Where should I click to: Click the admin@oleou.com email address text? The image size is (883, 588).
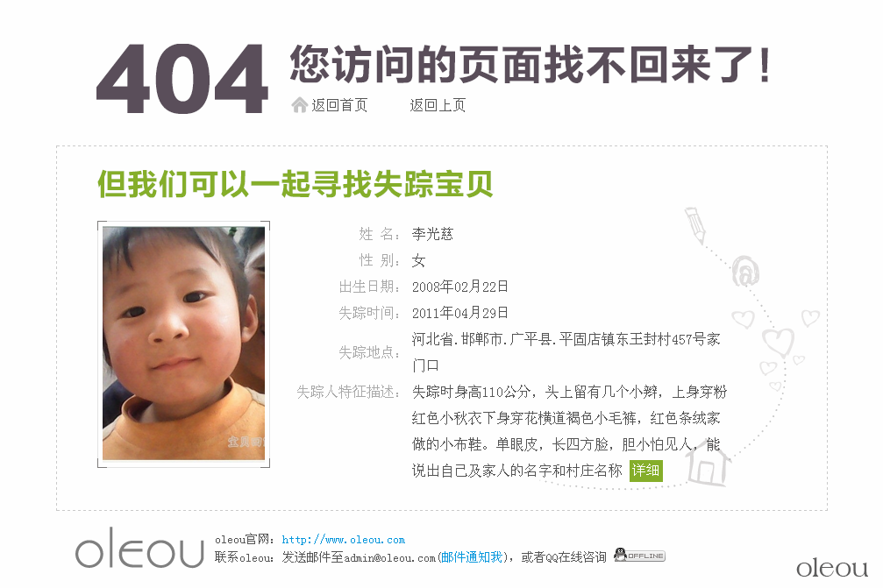(389, 557)
